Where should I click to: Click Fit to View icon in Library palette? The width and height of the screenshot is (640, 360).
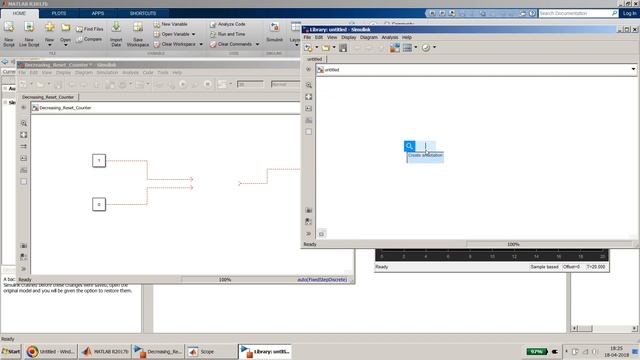click(309, 97)
